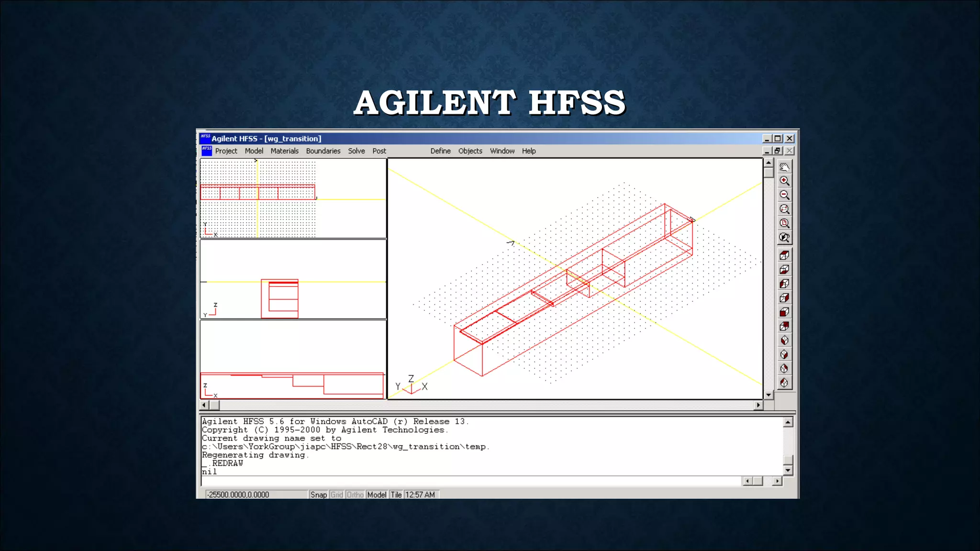Switch to cube view with left face shaded

(x=784, y=284)
